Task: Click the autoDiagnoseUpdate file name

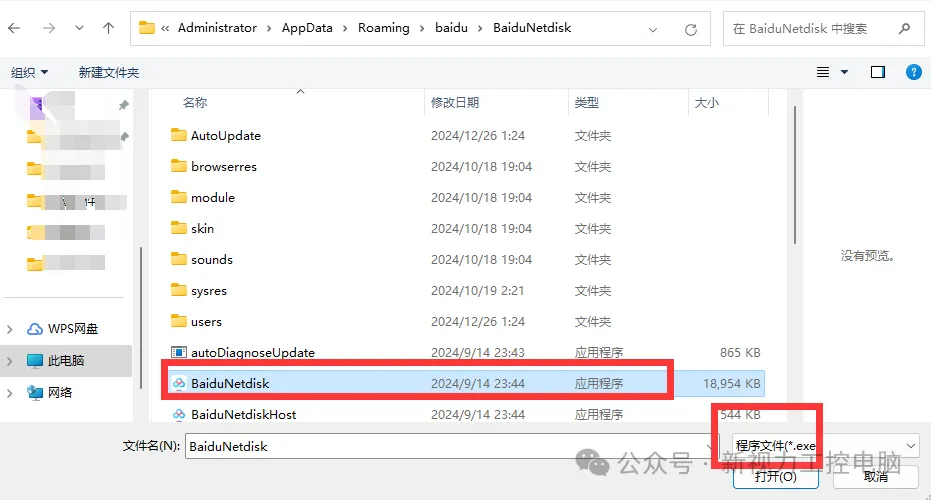Action: click(253, 353)
